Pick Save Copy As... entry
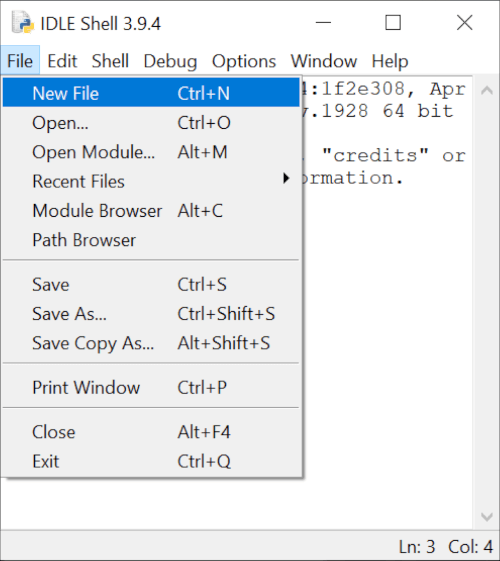The width and height of the screenshot is (500, 561). (x=151, y=343)
